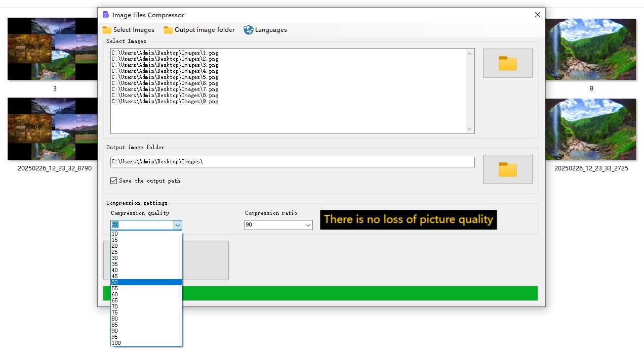The height and width of the screenshot is (359, 644).
Task: Pick quality value 75 from the list
Action: [146, 312]
